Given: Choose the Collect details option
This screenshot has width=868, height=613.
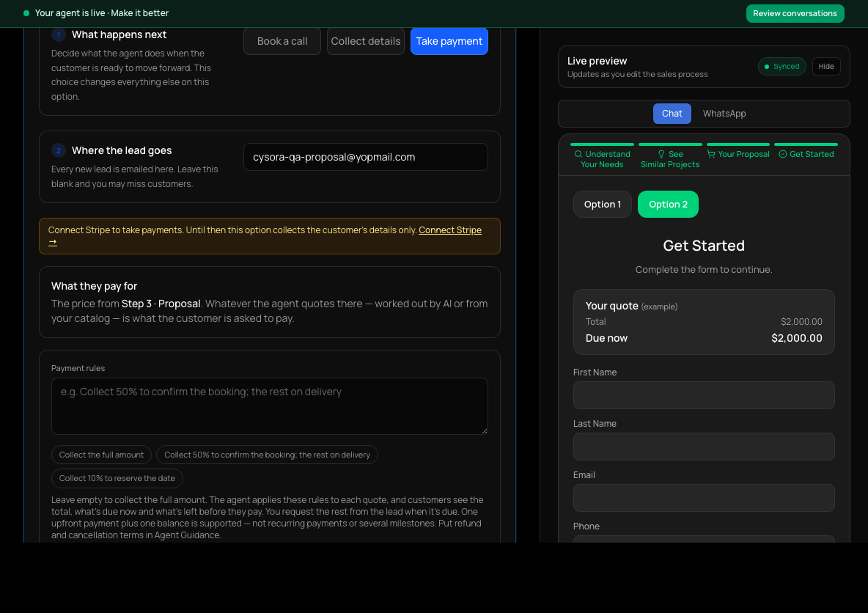Looking at the screenshot, I should (x=365, y=41).
